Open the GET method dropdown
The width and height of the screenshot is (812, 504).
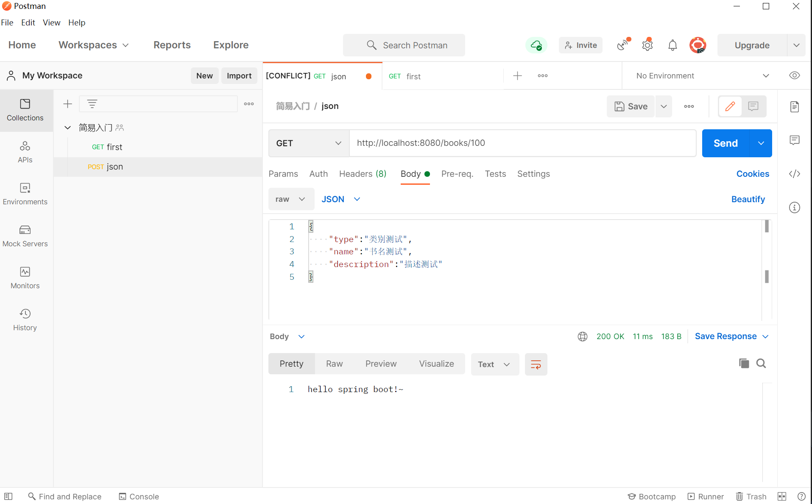click(x=308, y=143)
